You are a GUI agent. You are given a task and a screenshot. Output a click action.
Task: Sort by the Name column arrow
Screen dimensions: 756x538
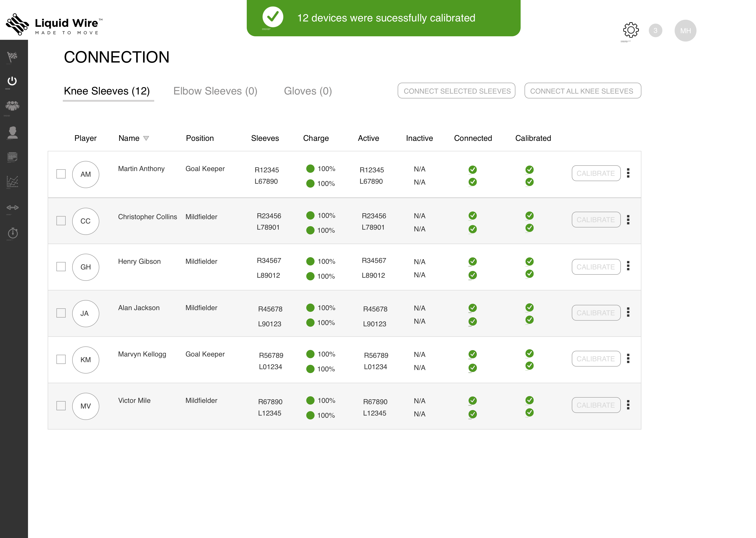tap(146, 138)
